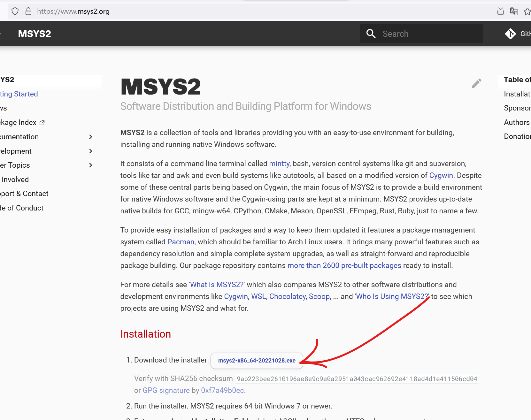Click the tracking protection shield icon
This screenshot has width=531, height=420.
click(15, 11)
